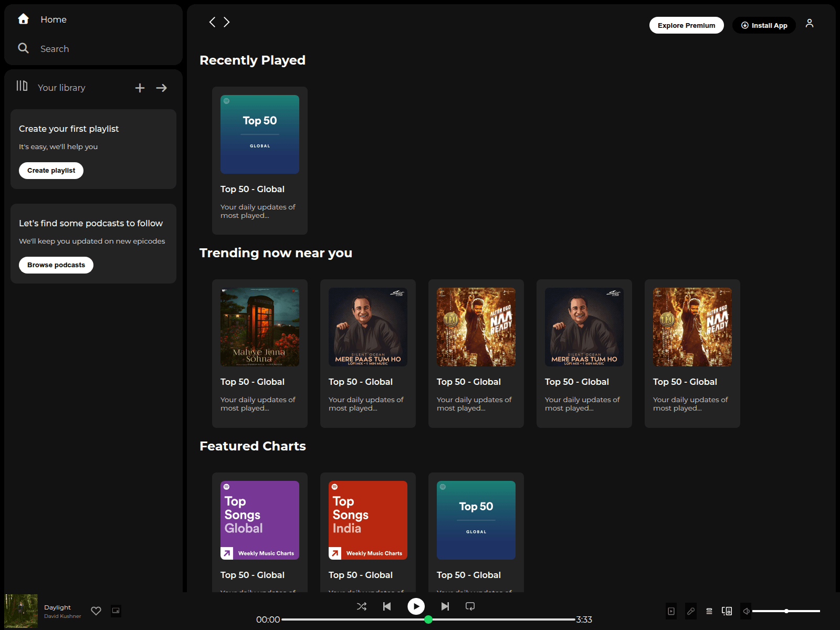Click Explore Premium button

click(x=686, y=25)
